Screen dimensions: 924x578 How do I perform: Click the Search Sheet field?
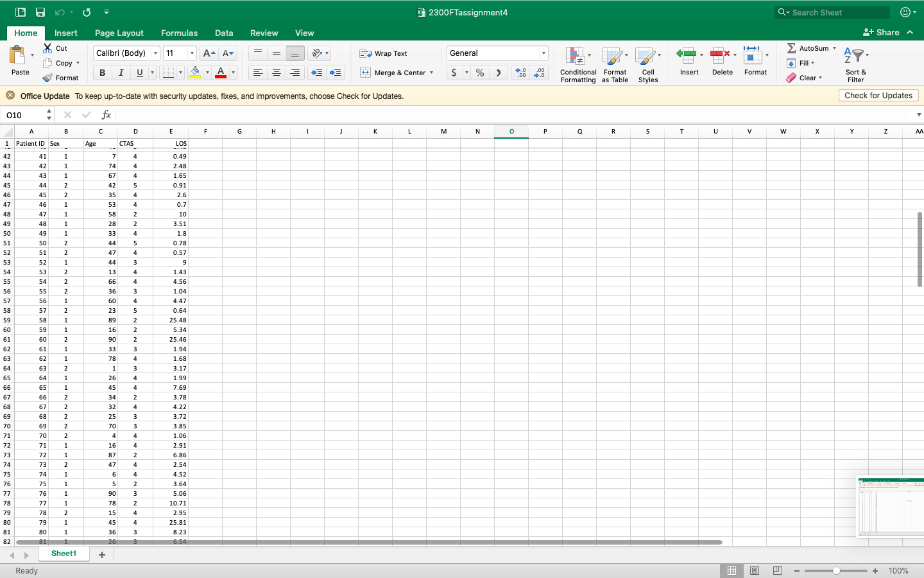[x=832, y=12]
